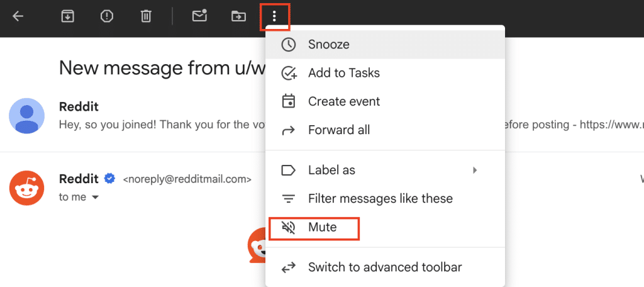Click the three-dot More options button
Viewport: 644px width, 287px height.
(x=274, y=16)
